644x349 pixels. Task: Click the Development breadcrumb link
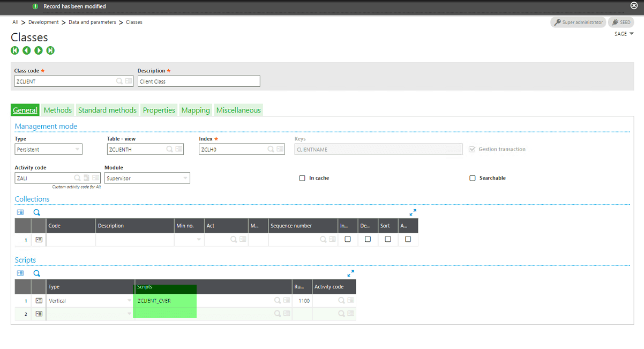[x=43, y=22]
